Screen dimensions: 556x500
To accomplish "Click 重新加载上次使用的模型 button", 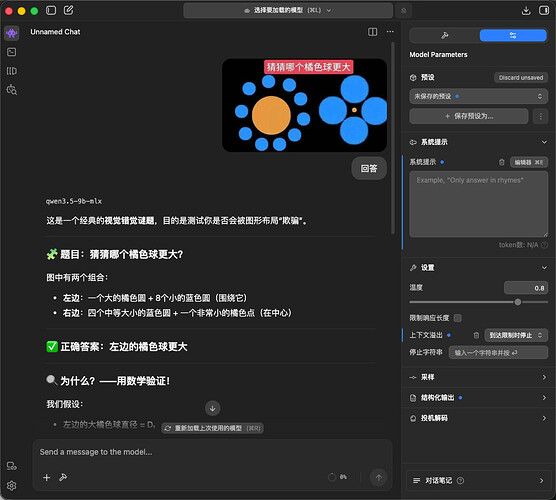I will coord(212,428).
